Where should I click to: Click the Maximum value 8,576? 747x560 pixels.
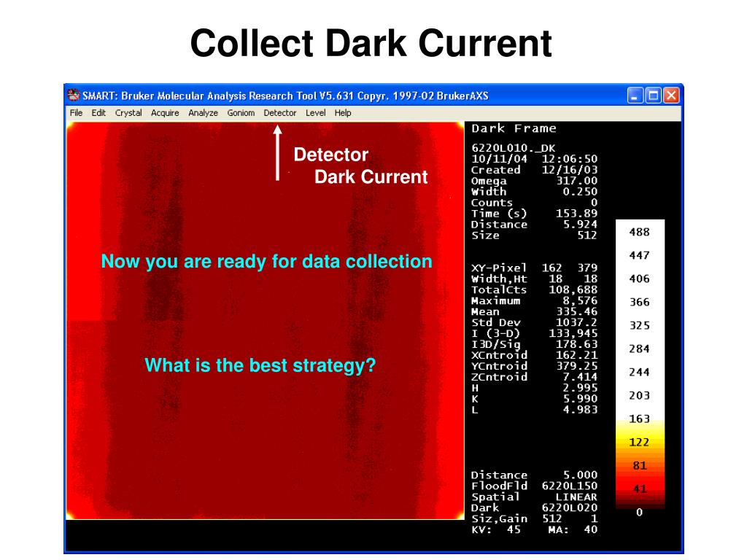coord(580,300)
